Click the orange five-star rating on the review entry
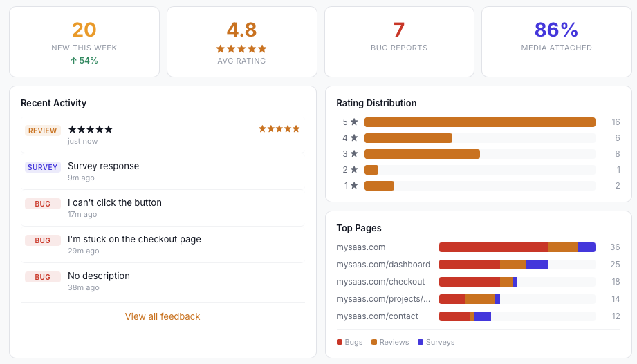Image resolution: width=637 pixels, height=364 pixels. 279,129
